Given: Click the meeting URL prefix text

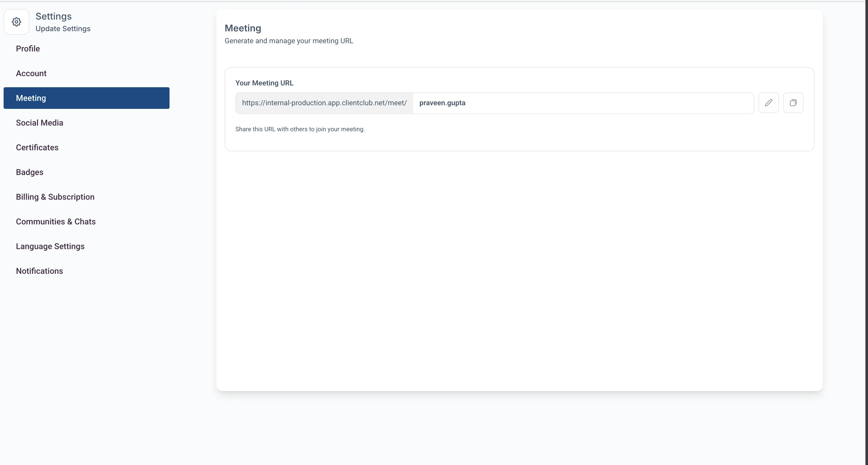Looking at the screenshot, I should pyautogui.click(x=324, y=103).
